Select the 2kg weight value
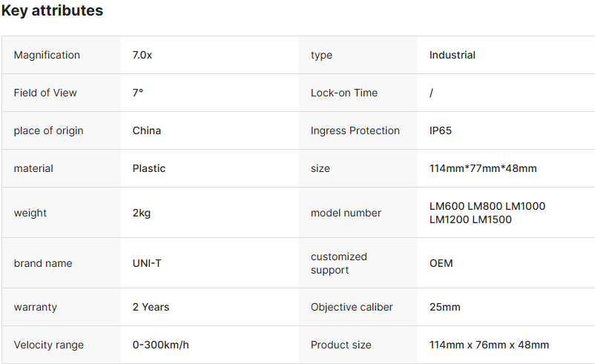The width and height of the screenshot is (595, 364). point(142,213)
